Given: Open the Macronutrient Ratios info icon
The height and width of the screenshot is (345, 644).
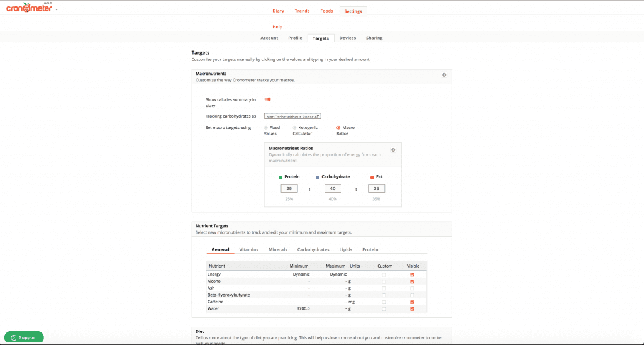Looking at the screenshot, I should click(x=393, y=150).
